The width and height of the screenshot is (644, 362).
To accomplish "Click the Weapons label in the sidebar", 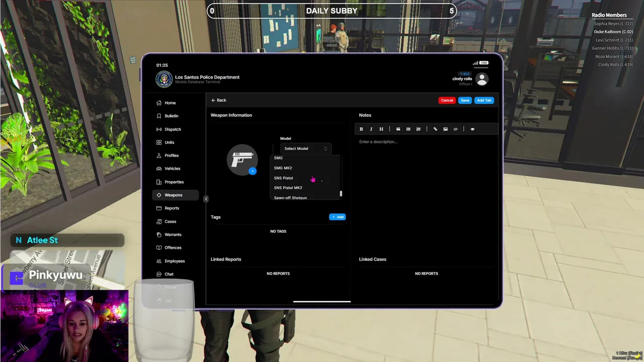I will click(x=173, y=195).
